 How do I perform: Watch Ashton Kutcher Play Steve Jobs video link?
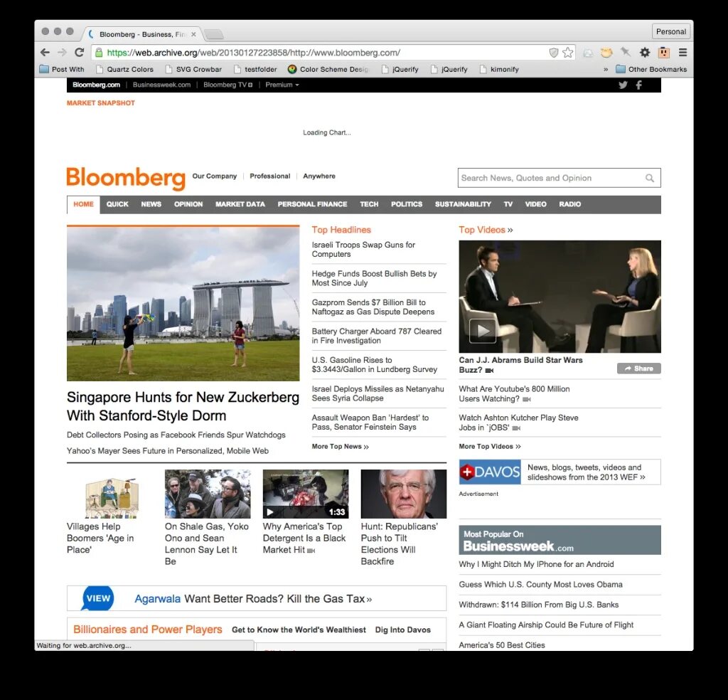[x=518, y=423]
